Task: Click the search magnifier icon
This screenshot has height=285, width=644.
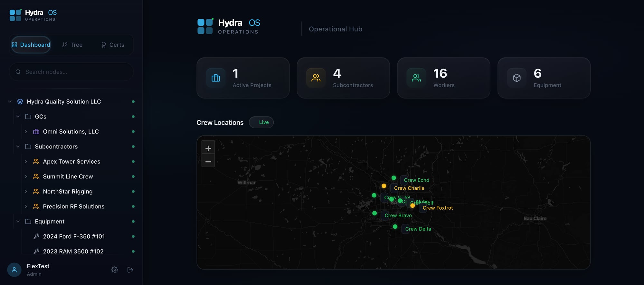Action: [x=18, y=72]
